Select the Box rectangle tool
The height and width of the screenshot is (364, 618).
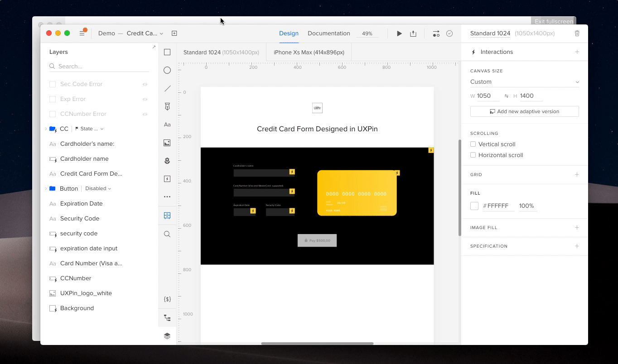click(x=167, y=52)
